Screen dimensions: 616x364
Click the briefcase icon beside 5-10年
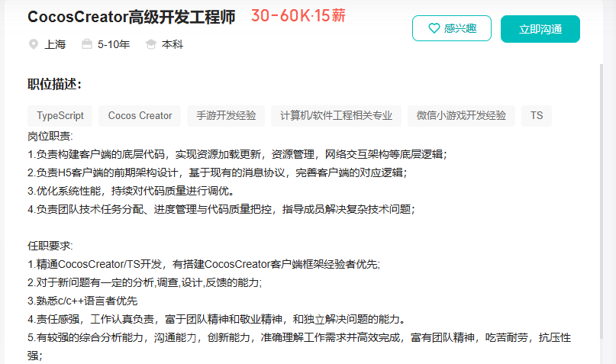(x=87, y=44)
